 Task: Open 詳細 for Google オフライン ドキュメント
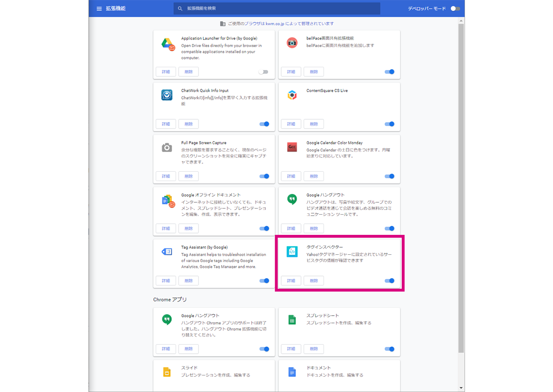point(166,228)
